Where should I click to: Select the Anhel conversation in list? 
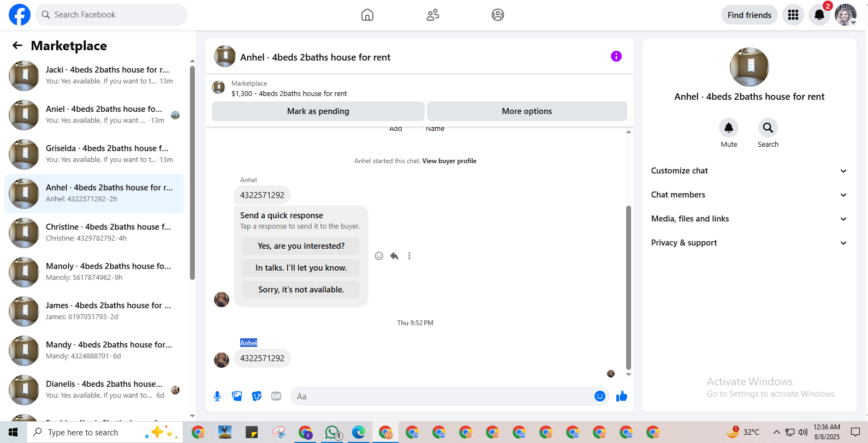(x=94, y=194)
